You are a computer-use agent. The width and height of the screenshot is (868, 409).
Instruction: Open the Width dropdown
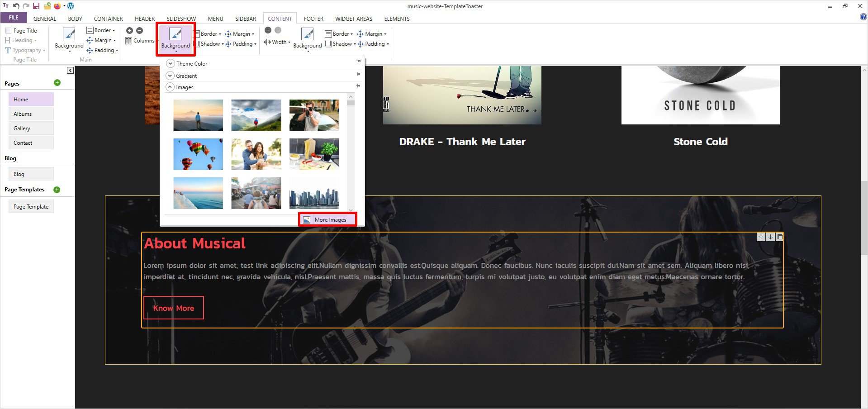pyautogui.click(x=277, y=42)
